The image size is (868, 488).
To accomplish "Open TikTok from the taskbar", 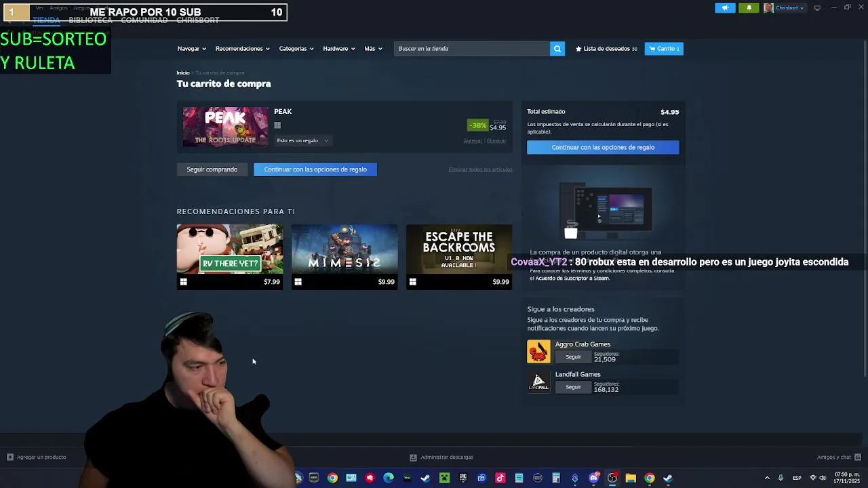I will tap(500, 478).
